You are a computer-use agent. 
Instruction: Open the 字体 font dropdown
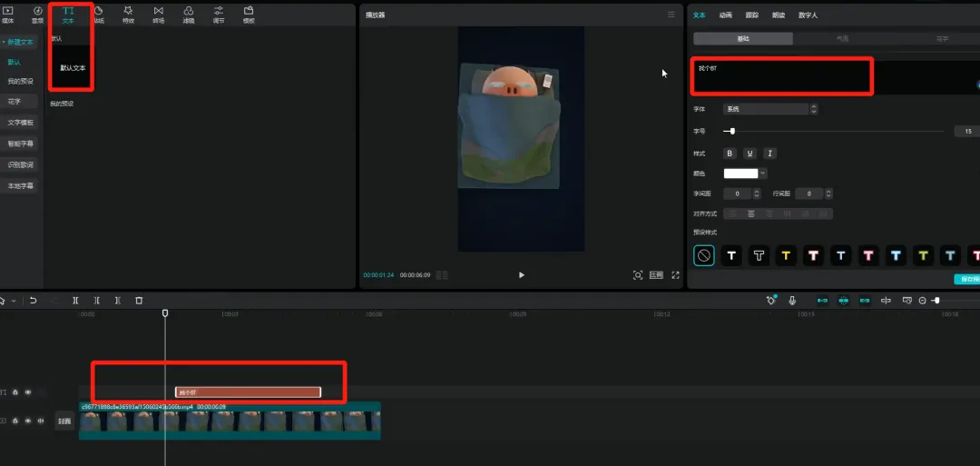pyautogui.click(x=769, y=109)
